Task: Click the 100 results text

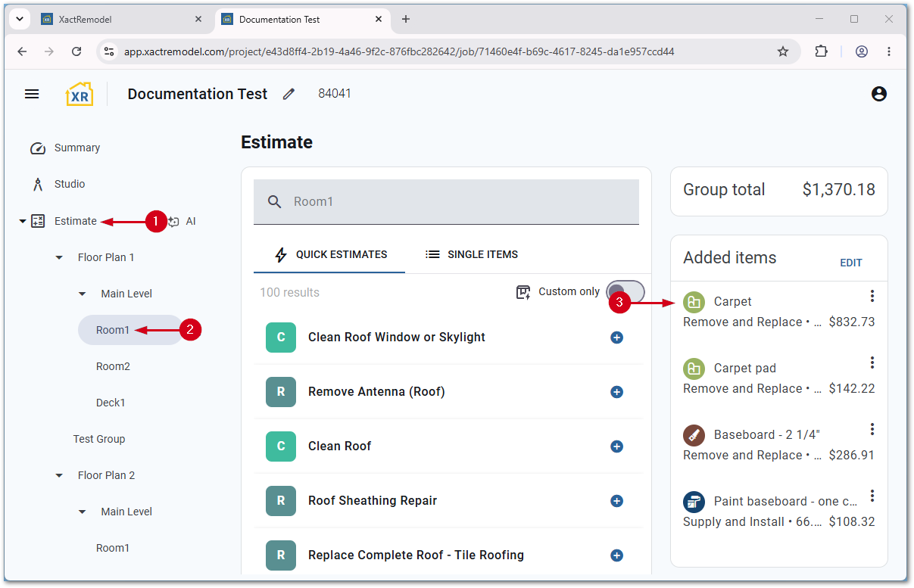Action: pyautogui.click(x=289, y=292)
